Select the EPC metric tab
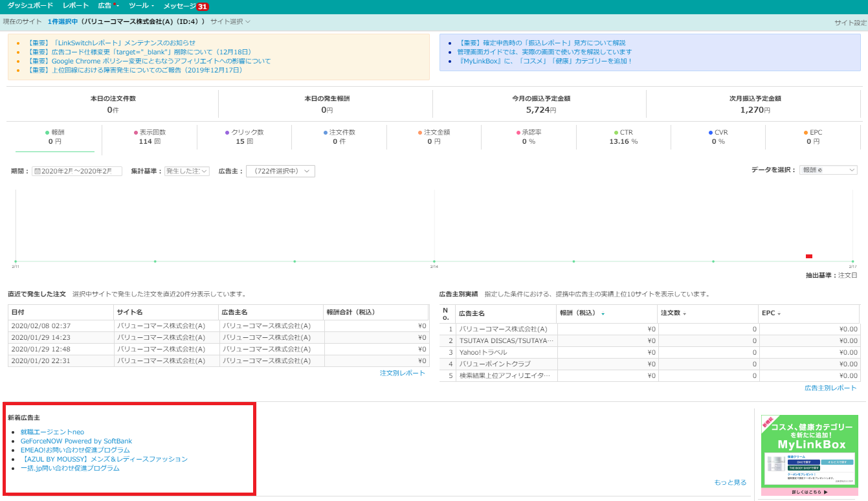The height and width of the screenshot is (501, 868). (x=812, y=137)
